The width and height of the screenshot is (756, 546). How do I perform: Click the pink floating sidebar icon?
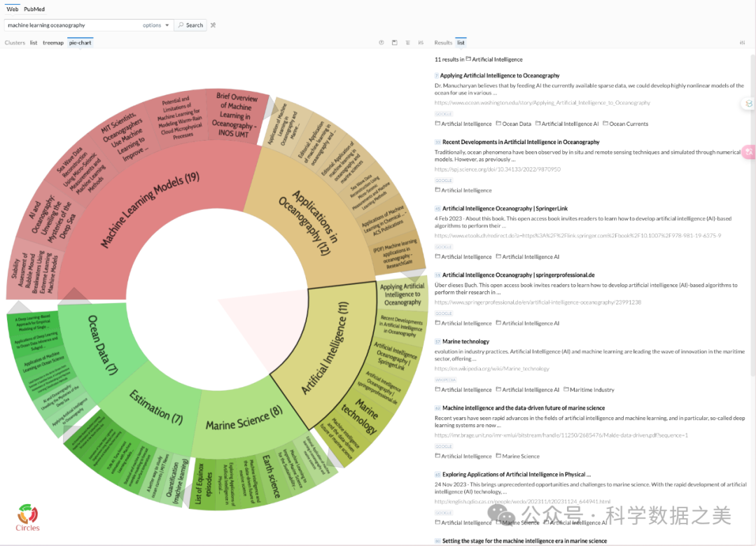pyautogui.click(x=748, y=151)
